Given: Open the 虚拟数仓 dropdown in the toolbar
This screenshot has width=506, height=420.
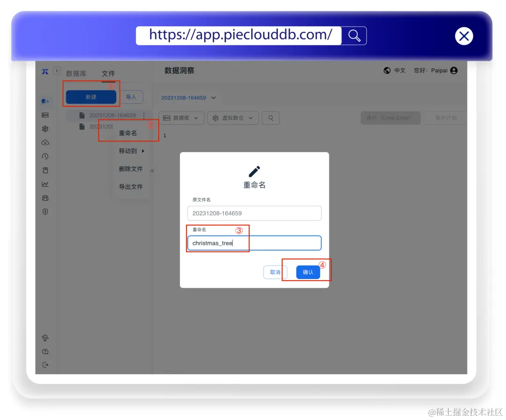Looking at the screenshot, I should [233, 118].
